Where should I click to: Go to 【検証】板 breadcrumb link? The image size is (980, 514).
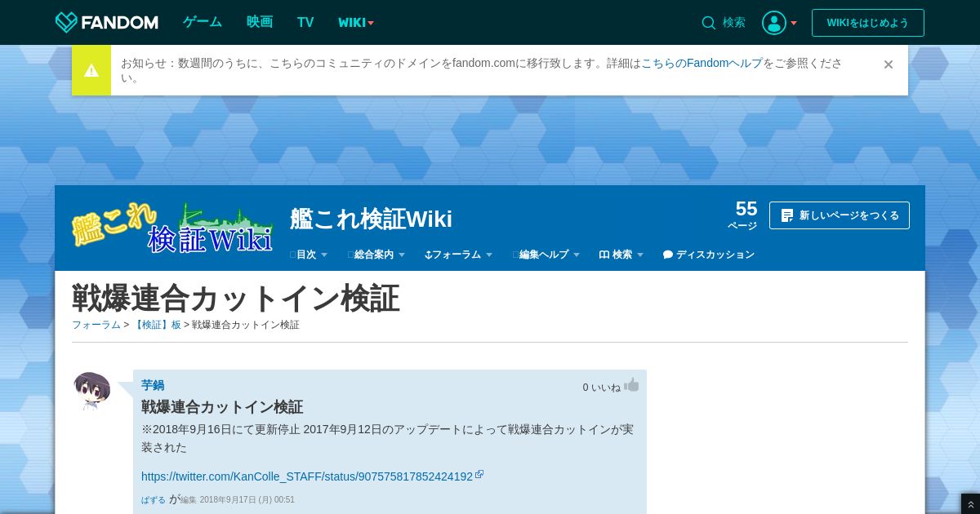coord(157,325)
